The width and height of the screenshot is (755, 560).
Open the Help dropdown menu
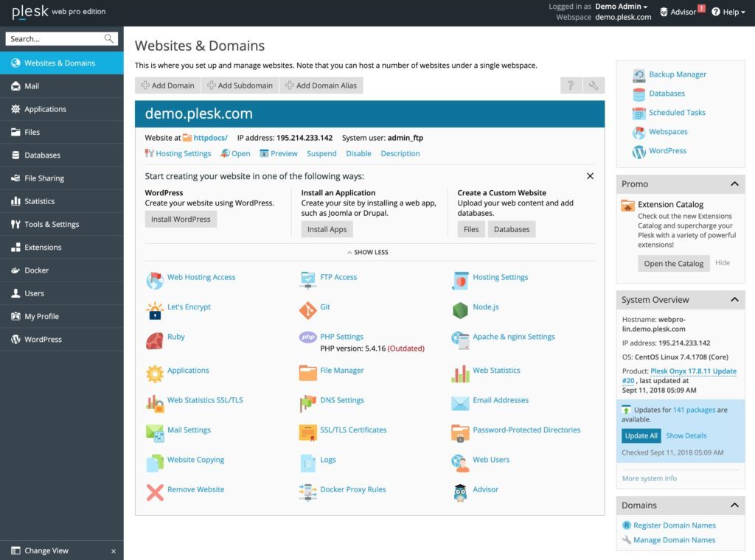tap(728, 12)
